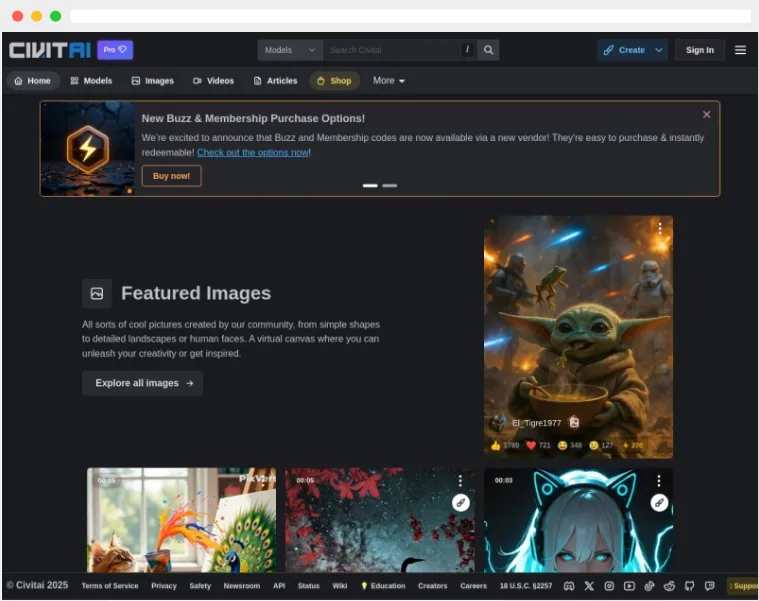Click the Pro badge
759x601 pixels.
click(115, 49)
